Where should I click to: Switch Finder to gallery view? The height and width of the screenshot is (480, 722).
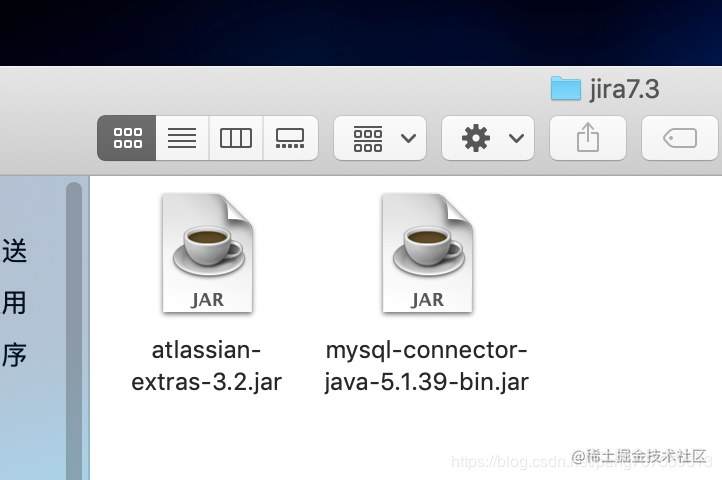(x=290, y=138)
